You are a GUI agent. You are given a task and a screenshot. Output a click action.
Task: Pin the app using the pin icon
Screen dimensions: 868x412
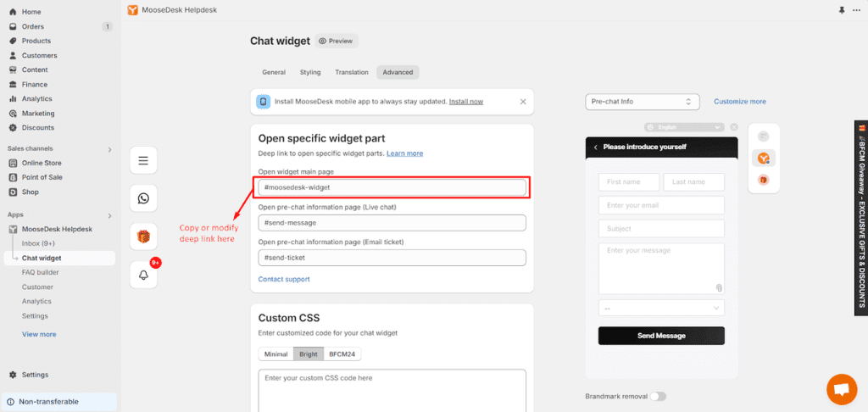[x=842, y=10]
